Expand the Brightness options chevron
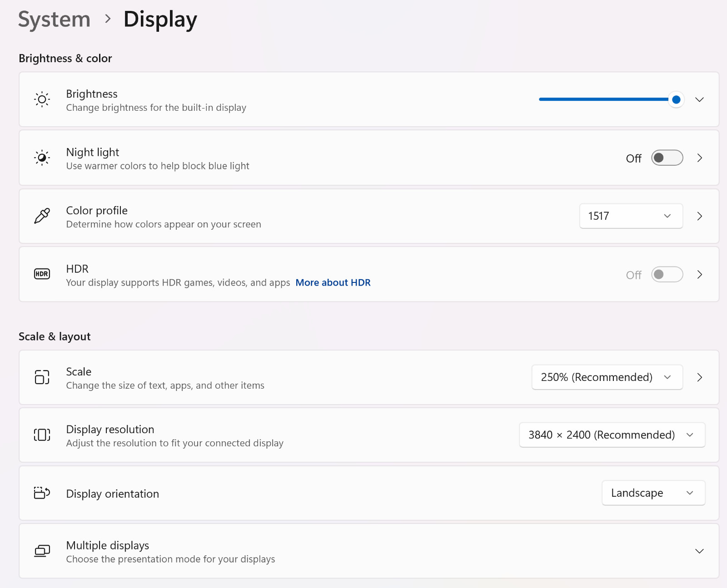Screen dimensions: 727x588 (x=699, y=99)
